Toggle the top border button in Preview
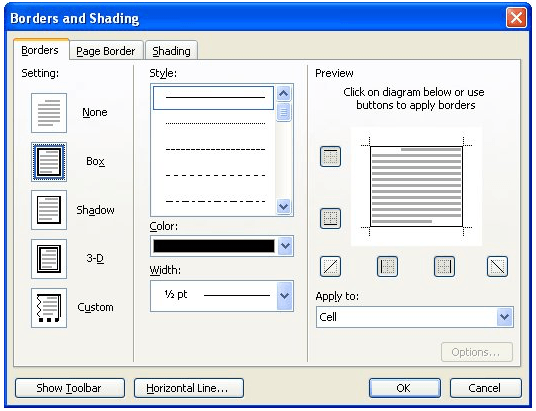The image size is (536, 411). pyautogui.click(x=330, y=157)
